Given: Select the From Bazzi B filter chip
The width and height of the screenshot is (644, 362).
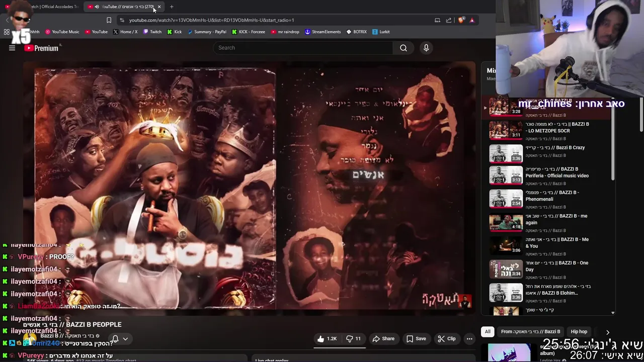Looking at the screenshot, I should [530, 332].
